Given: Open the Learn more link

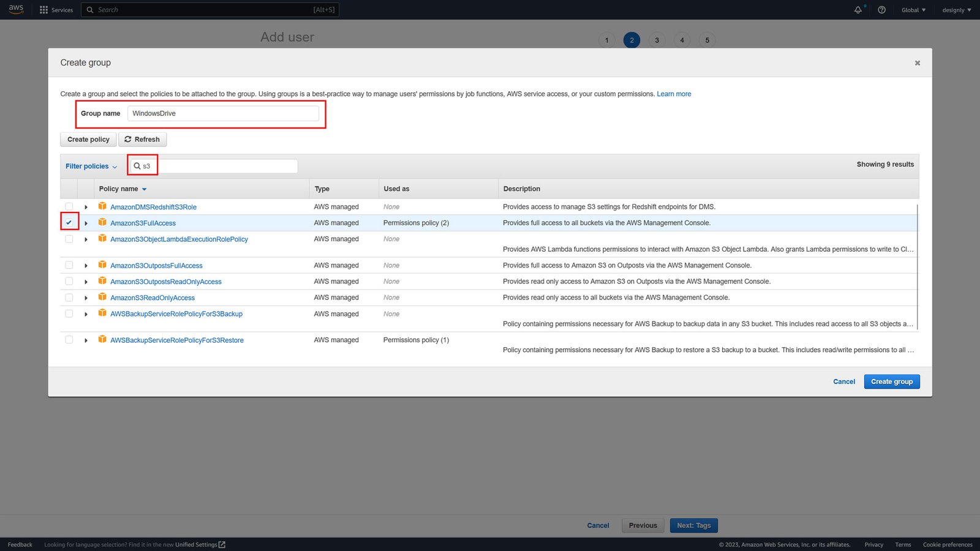Looking at the screenshot, I should coord(674,94).
